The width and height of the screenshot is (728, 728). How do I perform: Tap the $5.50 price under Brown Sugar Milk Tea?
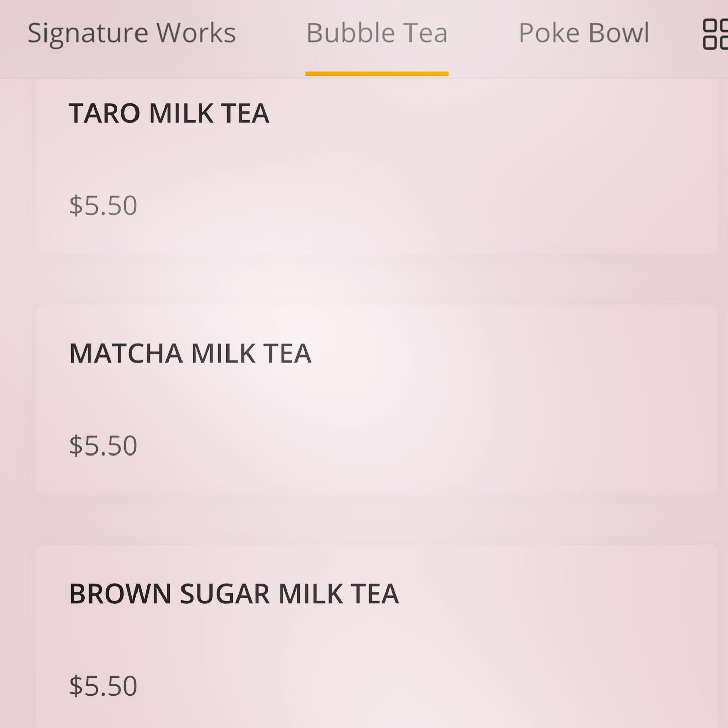tap(103, 686)
